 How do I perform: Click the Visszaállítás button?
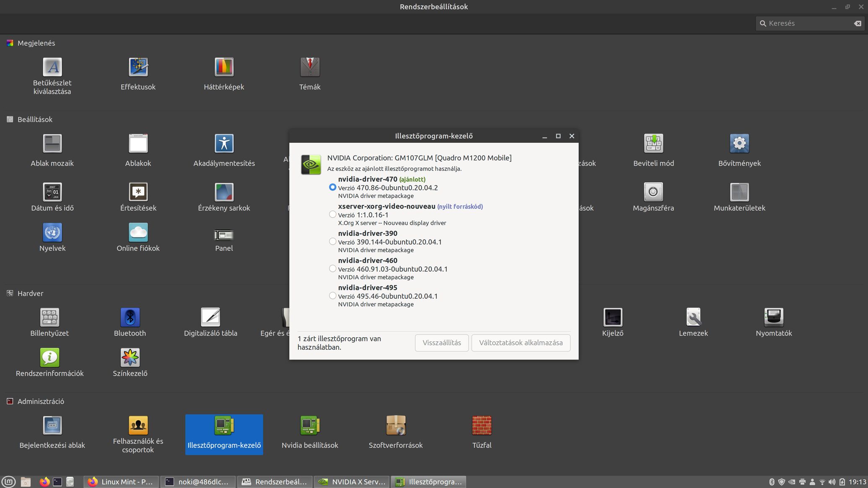pos(442,343)
